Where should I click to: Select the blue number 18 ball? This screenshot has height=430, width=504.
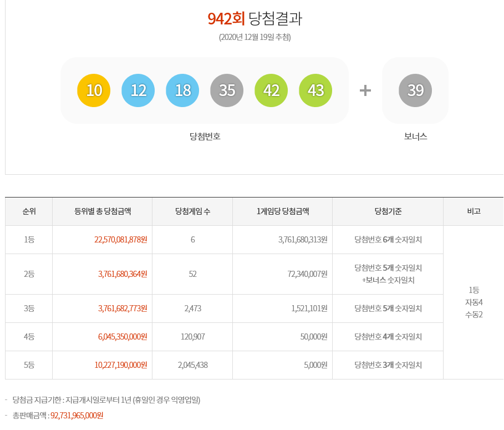tap(182, 90)
